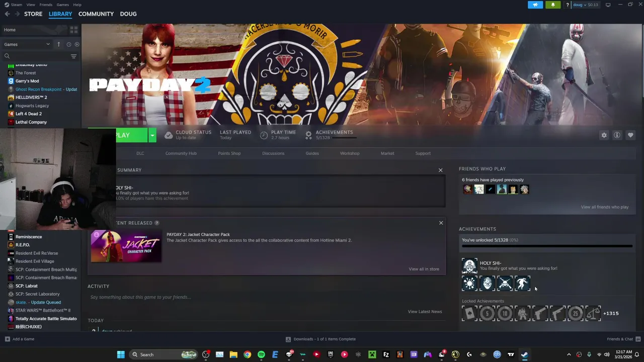Select Hogwarts Legacy in library

(x=32, y=106)
